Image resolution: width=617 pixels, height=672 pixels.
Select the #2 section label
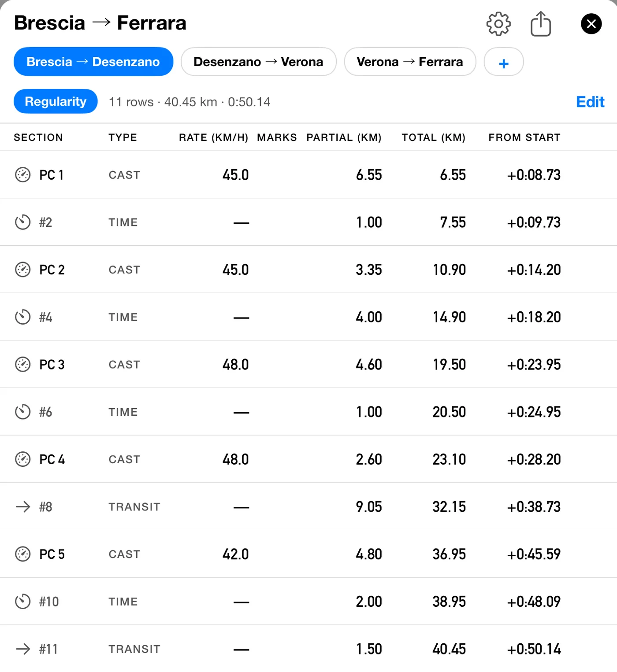pos(46,222)
